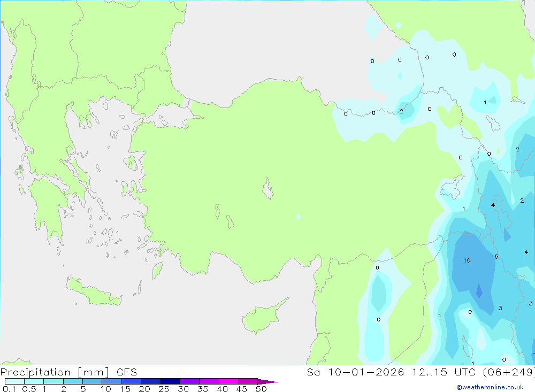Click the '40' legend scale label
This screenshot has width=535, height=392.
click(222, 389)
